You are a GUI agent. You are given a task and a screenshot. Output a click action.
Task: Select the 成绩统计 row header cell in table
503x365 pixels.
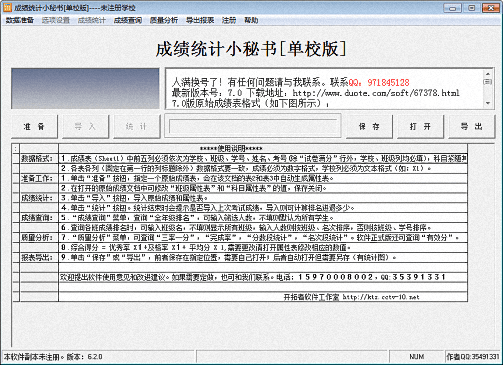coord(39,198)
